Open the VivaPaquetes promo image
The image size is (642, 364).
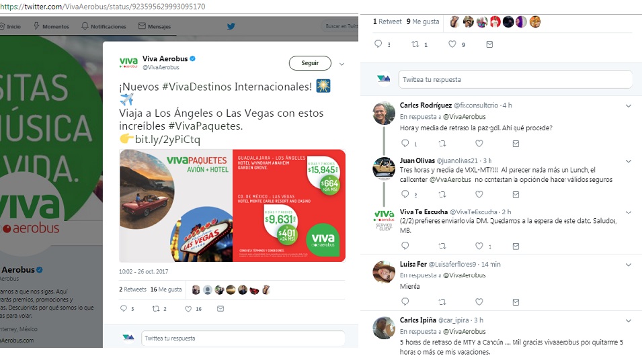(232, 206)
